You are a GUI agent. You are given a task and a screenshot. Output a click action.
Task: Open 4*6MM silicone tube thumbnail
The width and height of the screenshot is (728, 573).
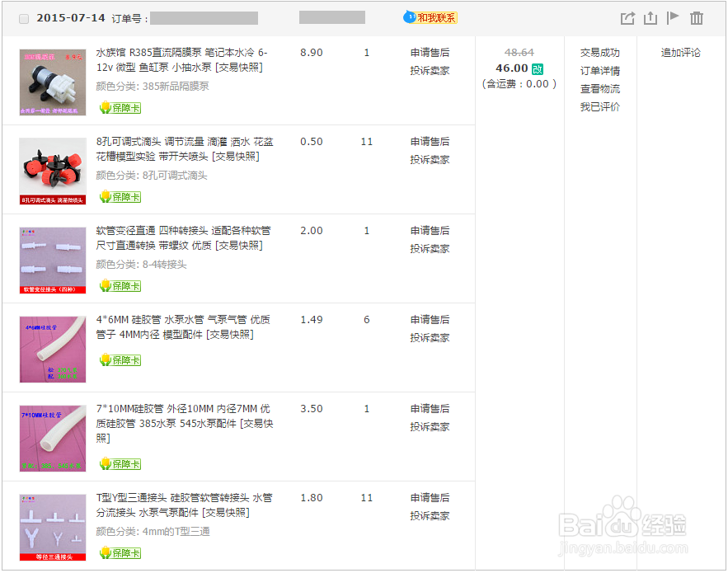pos(53,350)
